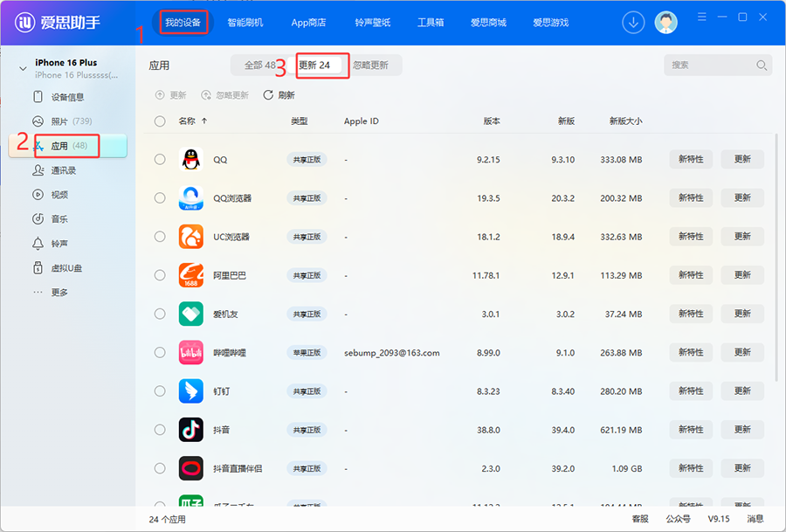The width and height of the screenshot is (786, 532).
Task: Open the 铃声壁纸 tab
Action: pos(372,23)
